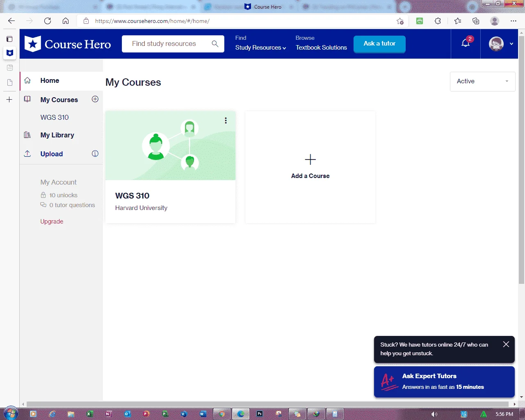This screenshot has height=420, width=525.
Task: Click the horizontal page scrollbar
Action: point(267,404)
